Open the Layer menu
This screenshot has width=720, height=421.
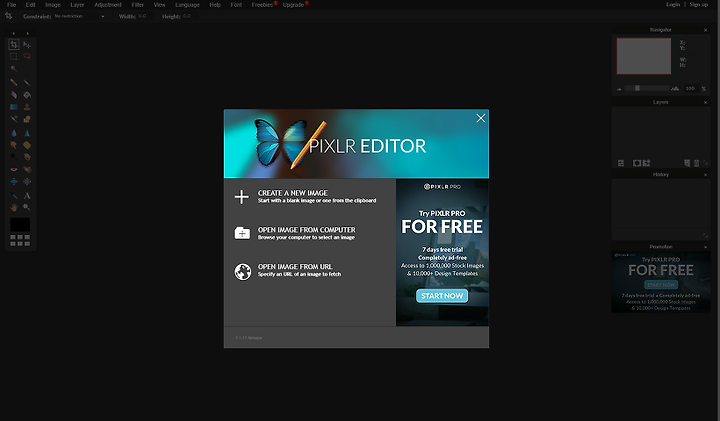pos(77,5)
